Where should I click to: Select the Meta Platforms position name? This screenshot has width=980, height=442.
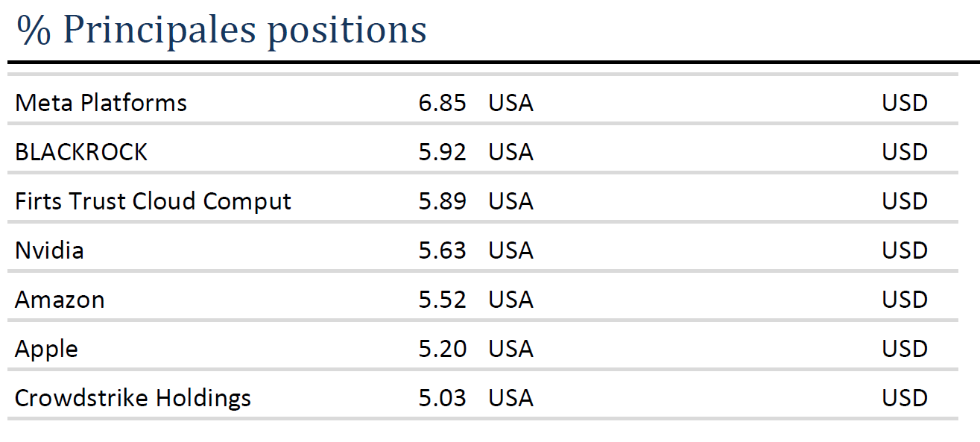pos(101,102)
